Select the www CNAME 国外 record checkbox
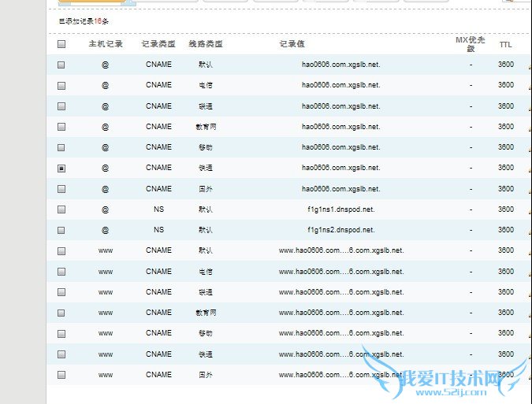 coord(61,376)
